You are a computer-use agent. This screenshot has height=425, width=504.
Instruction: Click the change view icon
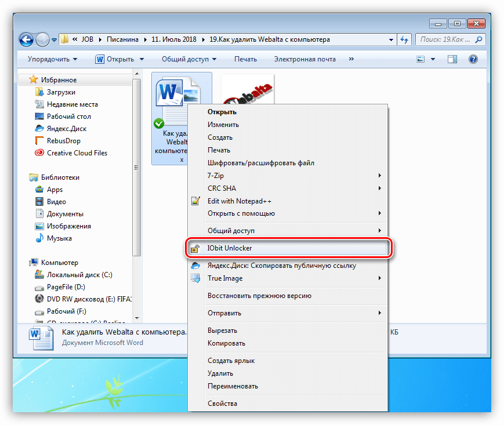coord(420,59)
